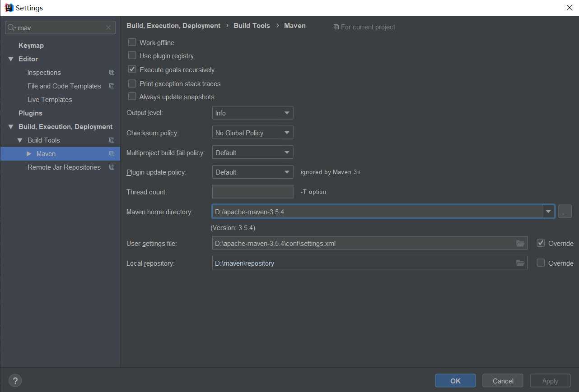
Task: Open Output level dropdown
Action: click(252, 113)
